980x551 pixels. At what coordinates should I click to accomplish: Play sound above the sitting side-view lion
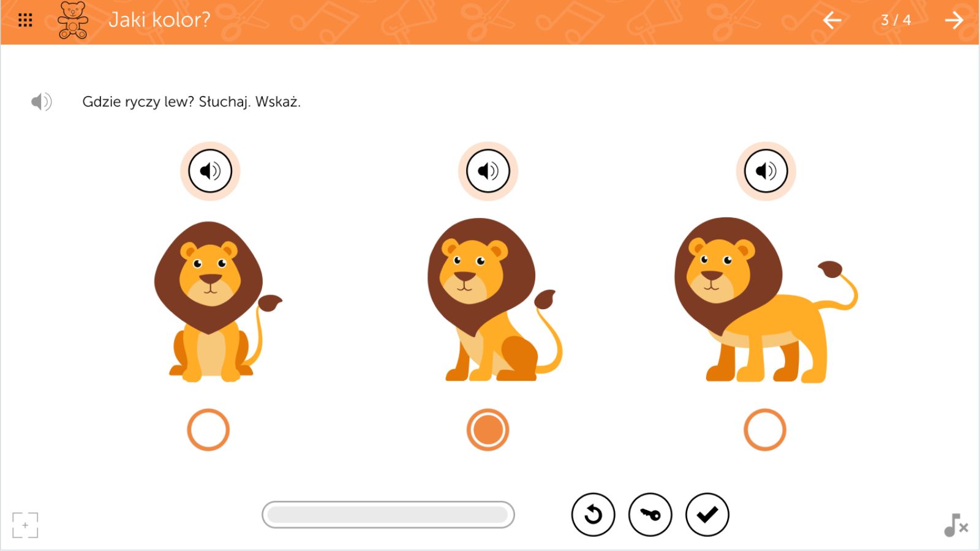(488, 171)
